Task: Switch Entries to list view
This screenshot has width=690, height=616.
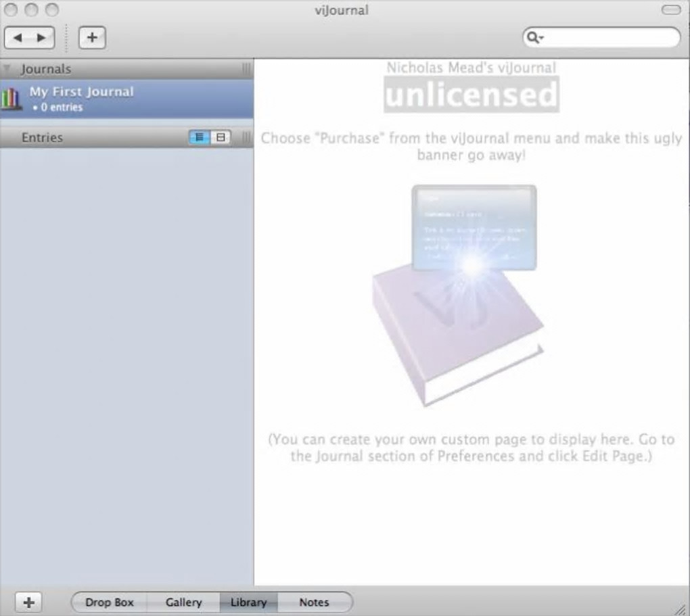Action: pos(200,138)
